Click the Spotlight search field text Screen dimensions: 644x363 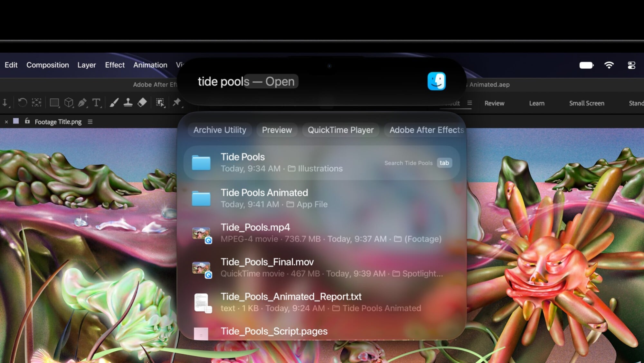(x=246, y=82)
